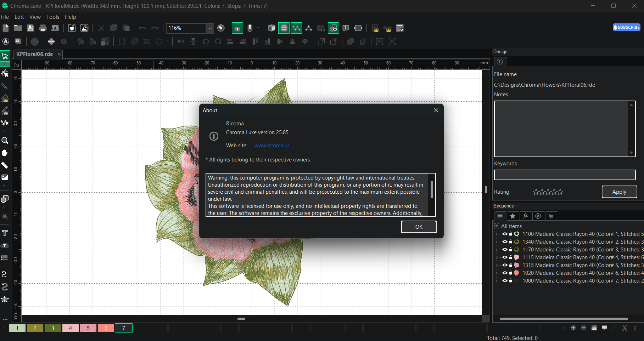This screenshot has width=644, height=341.
Task: Click the scissors icon in bottom color bar
Action: tap(625, 328)
